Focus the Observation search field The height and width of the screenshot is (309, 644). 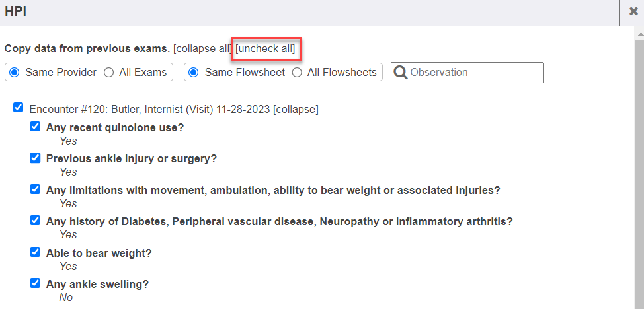click(x=475, y=73)
